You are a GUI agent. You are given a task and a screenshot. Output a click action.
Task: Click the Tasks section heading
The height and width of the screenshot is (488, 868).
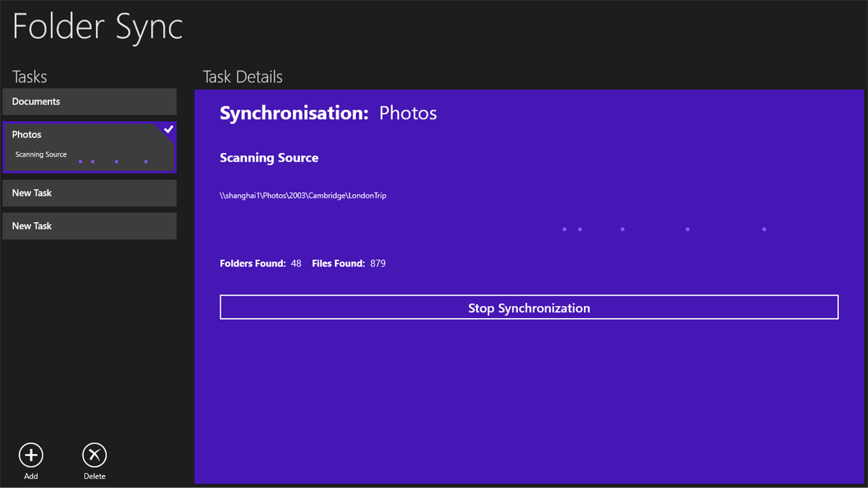tap(30, 76)
